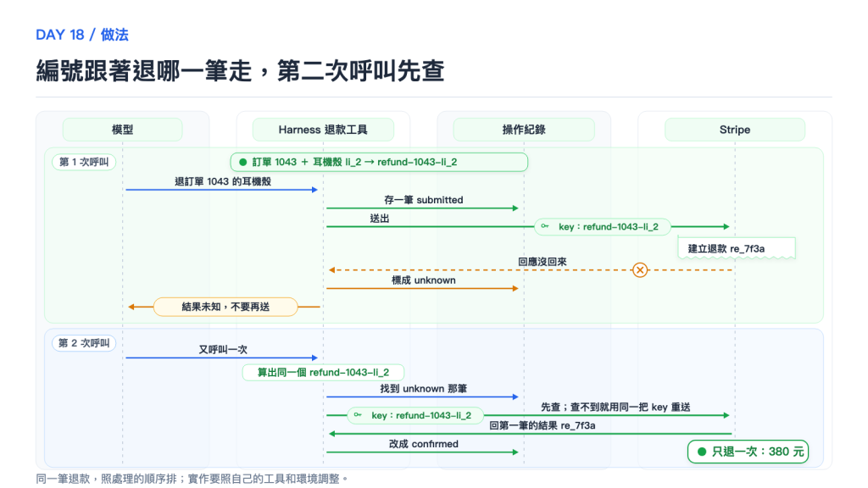Click 存一筆 submitted message text
The width and height of the screenshot is (868, 488).
coord(424,200)
